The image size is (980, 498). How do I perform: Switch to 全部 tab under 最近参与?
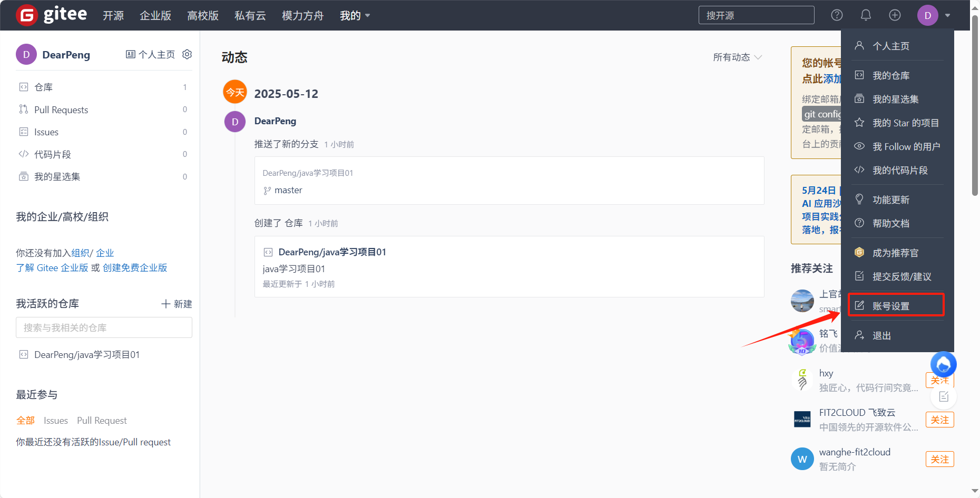coord(25,421)
